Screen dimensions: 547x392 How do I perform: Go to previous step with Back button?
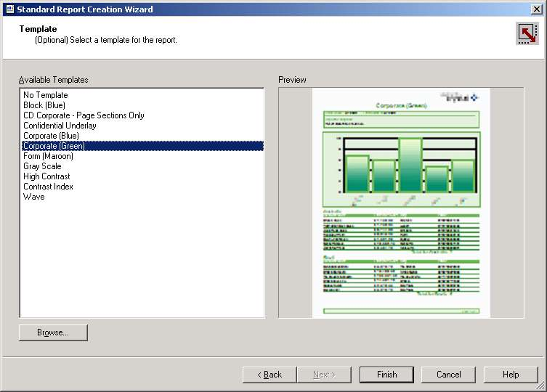[x=270, y=375]
